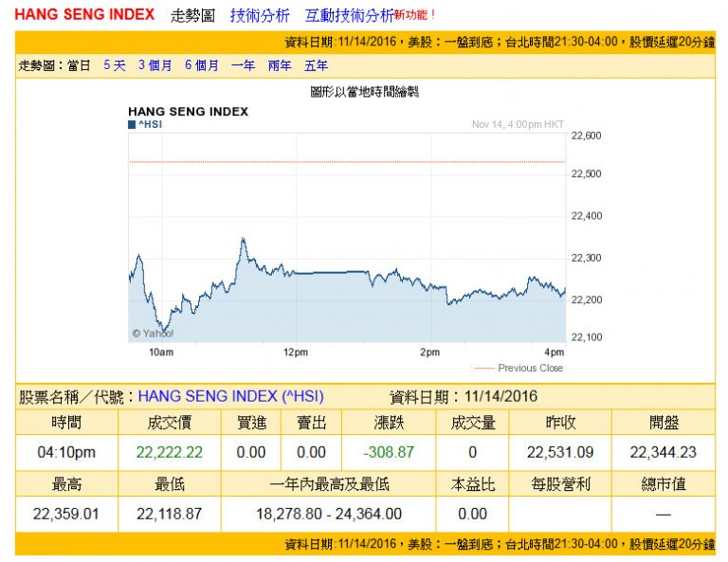This screenshot has height=562, width=728.
Task: Click the 漲跌 value -308.87
Action: click(389, 452)
